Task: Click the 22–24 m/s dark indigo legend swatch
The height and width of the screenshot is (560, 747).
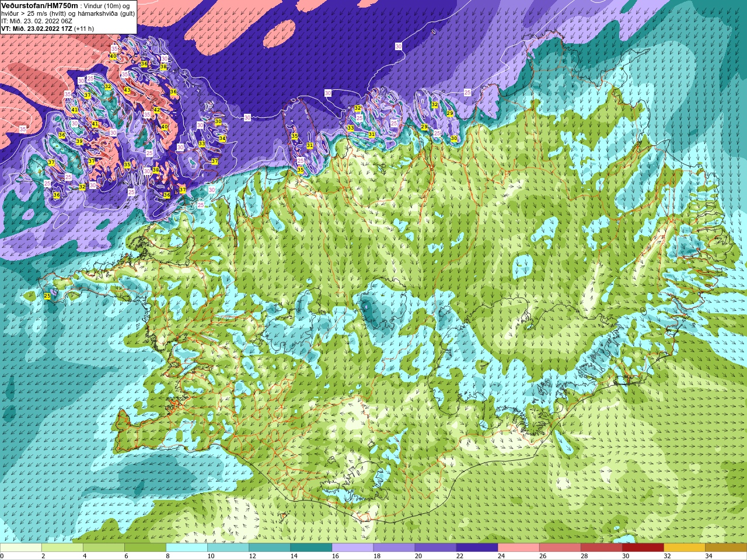Action: point(477,548)
